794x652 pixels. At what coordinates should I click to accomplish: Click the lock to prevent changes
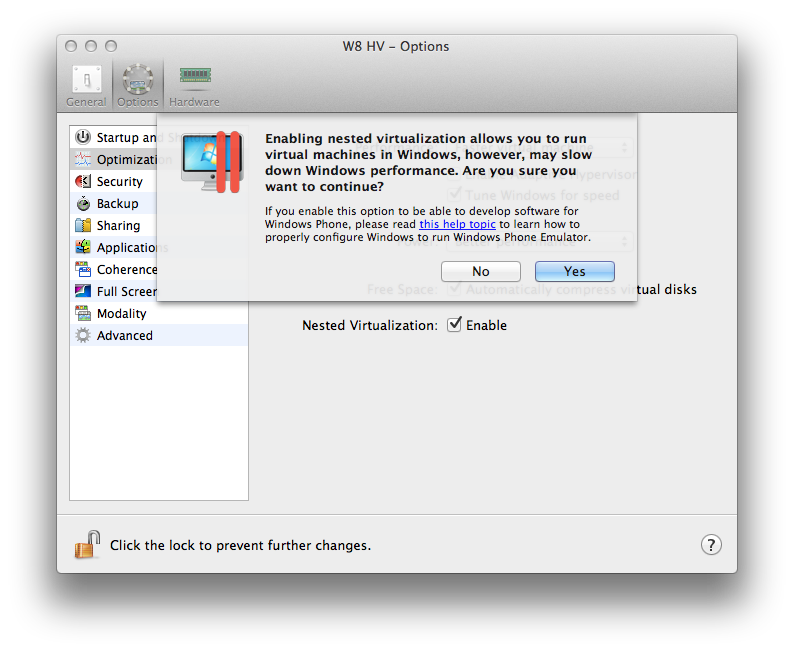87,545
